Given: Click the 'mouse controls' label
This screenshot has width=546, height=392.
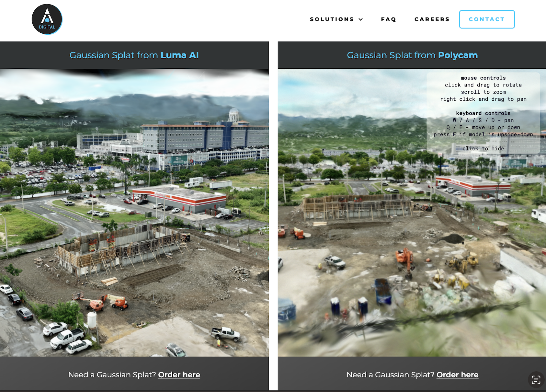Looking at the screenshot, I should [483, 78].
